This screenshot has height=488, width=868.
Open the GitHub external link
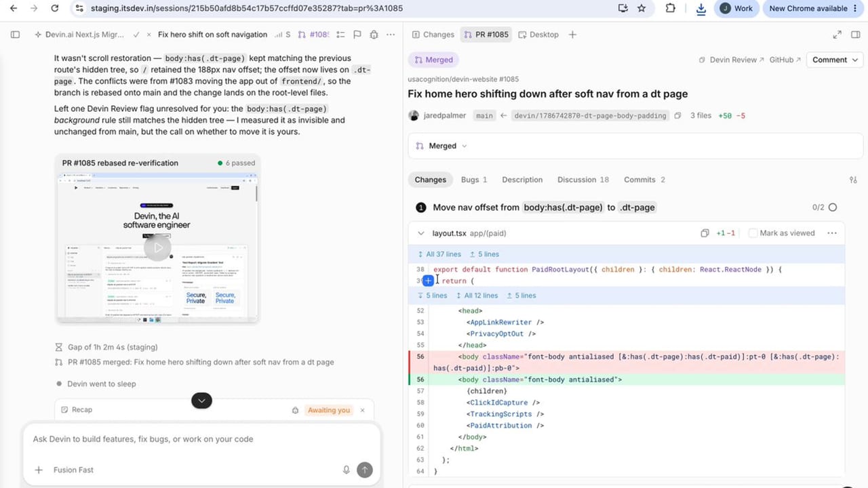785,60
